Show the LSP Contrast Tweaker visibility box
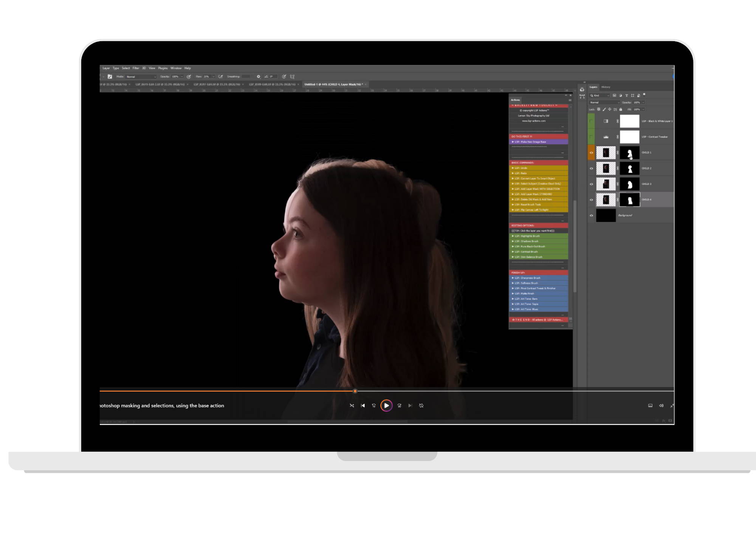756x540 pixels. [591, 137]
